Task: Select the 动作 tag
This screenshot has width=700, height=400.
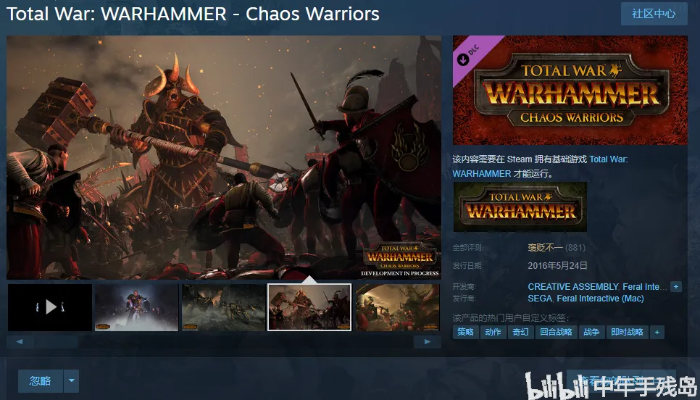Action: [x=493, y=332]
